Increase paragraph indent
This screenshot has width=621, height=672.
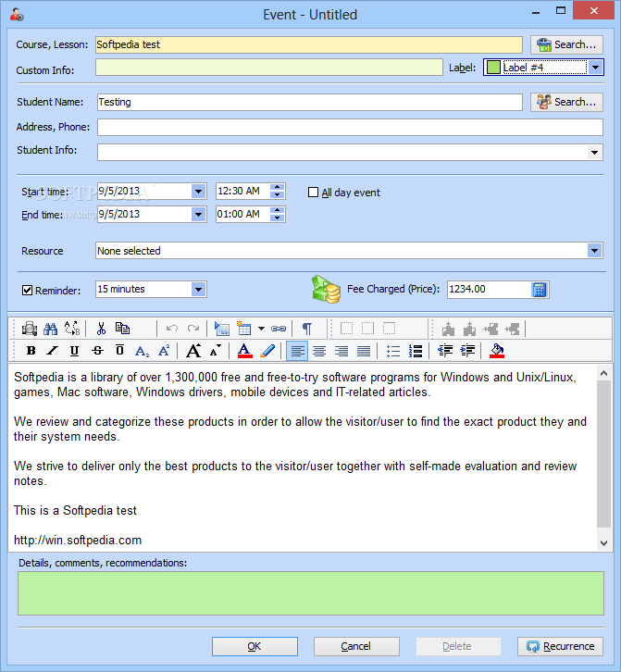467,351
